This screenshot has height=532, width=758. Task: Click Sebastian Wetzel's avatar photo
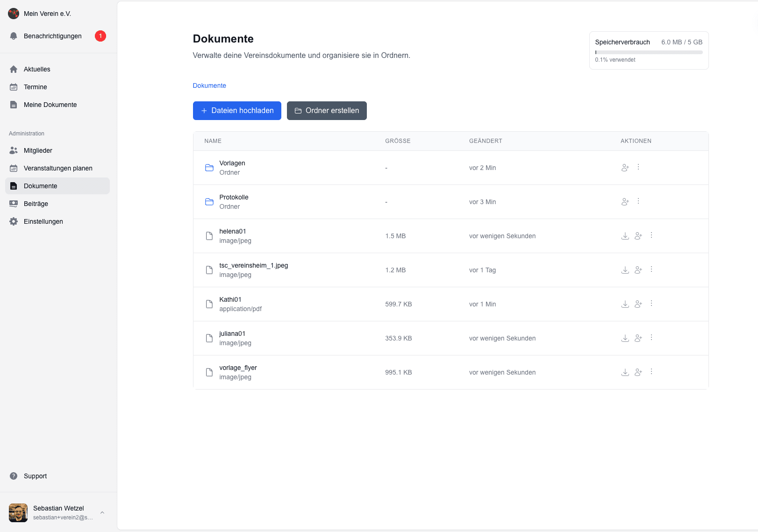[x=18, y=513]
